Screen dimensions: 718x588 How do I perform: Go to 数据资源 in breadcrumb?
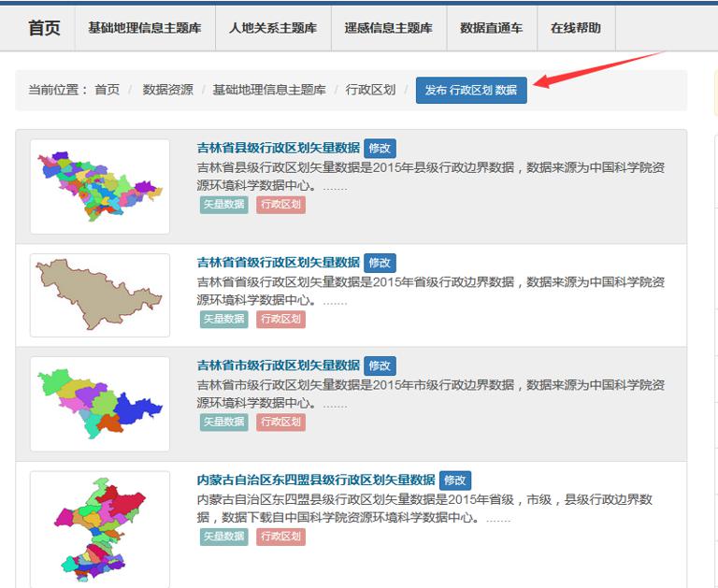[167, 90]
